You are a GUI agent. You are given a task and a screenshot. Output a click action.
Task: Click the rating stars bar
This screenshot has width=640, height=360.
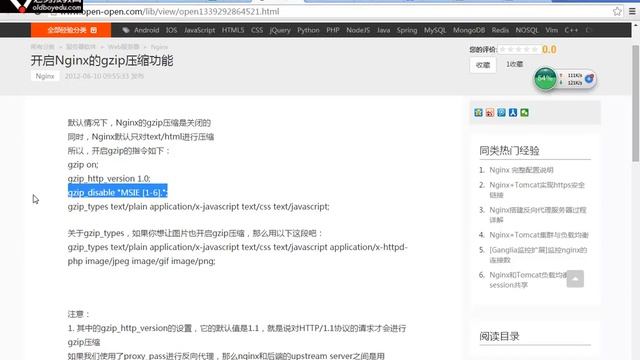518,49
